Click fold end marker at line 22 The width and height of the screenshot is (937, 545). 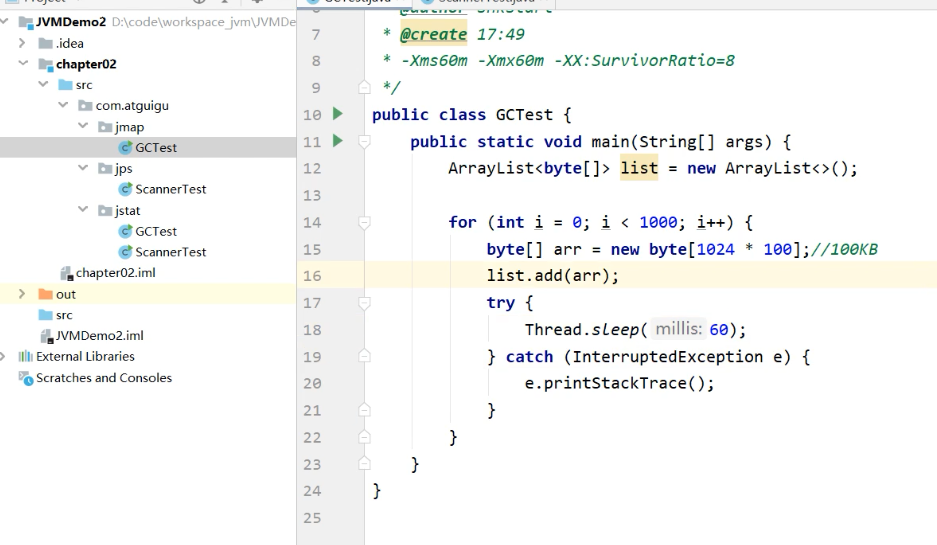(x=364, y=437)
